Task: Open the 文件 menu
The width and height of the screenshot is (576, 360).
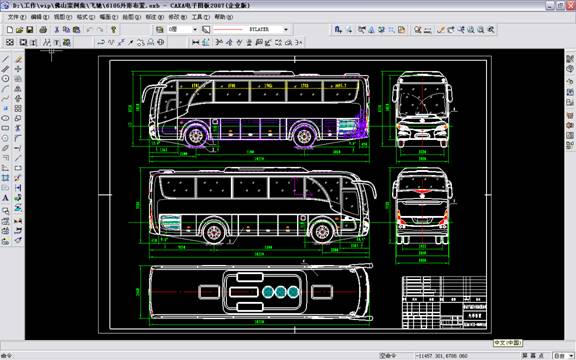Action: (17, 17)
